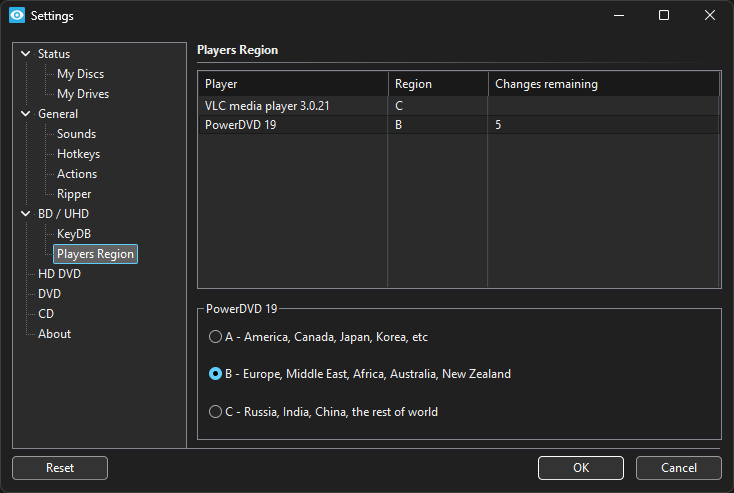The height and width of the screenshot is (493, 734).
Task: Open My Drives in the tree
Action: tap(83, 94)
